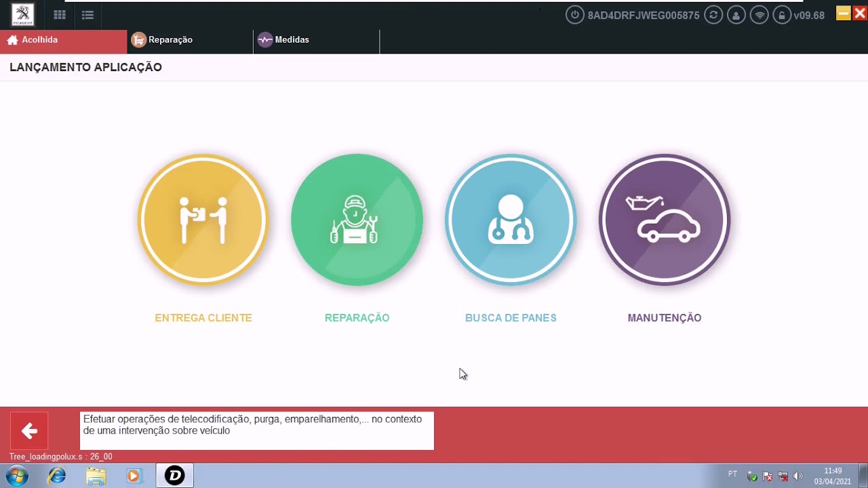Open the list view icon
The width and height of the screenshot is (868, 488).
pyautogui.click(x=87, y=15)
